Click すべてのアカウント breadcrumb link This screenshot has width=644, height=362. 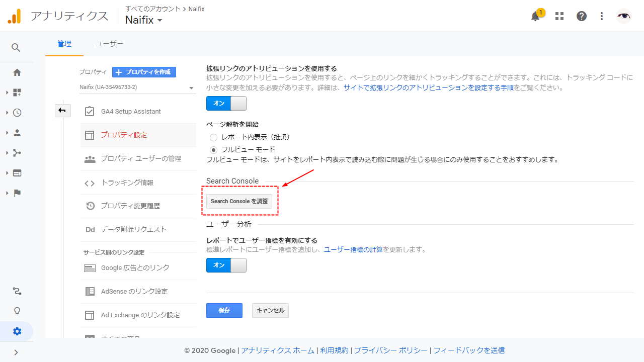click(x=153, y=9)
